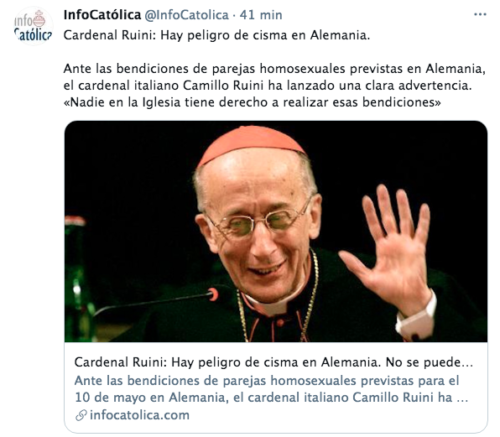The height and width of the screenshot is (437, 500).
Task: Click the white shirt cuff in the photo
Action: (x=417, y=318)
